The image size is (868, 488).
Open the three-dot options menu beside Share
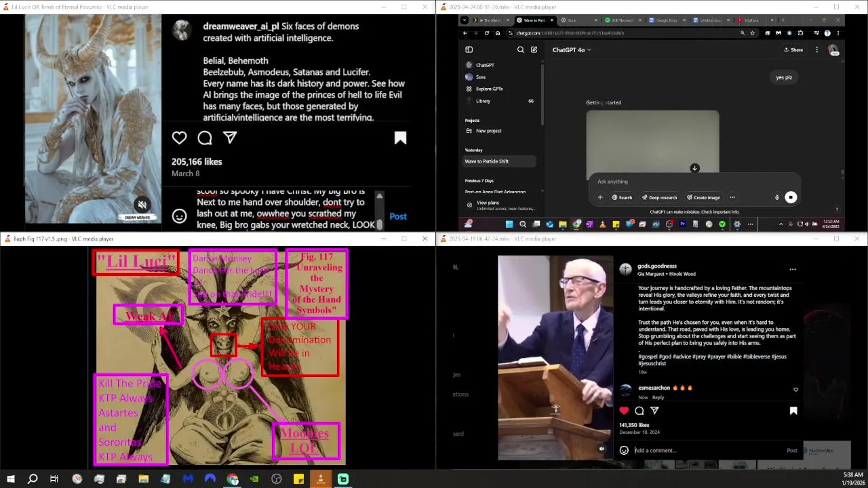816,49
